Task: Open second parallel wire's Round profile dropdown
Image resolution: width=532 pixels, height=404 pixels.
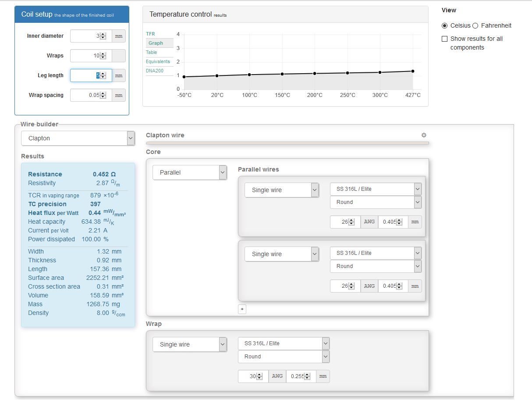Action: click(x=376, y=266)
